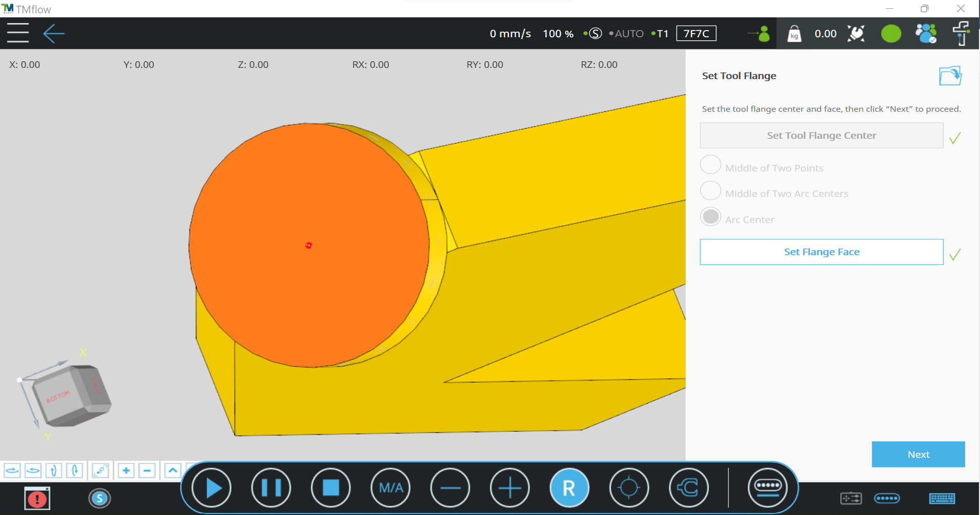Viewport: 980px width, 515px height.
Task: Click the blue R button
Action: click(x=569, y=488)
